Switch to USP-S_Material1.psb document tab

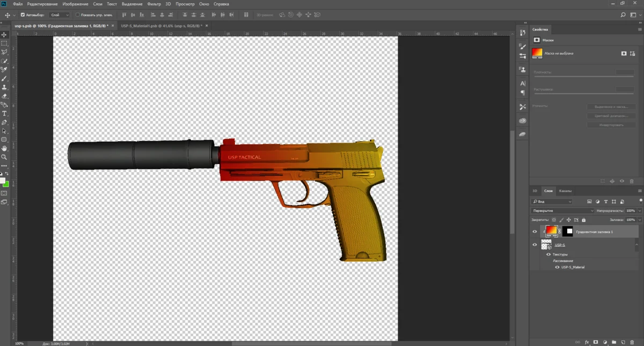pos(161,25)
